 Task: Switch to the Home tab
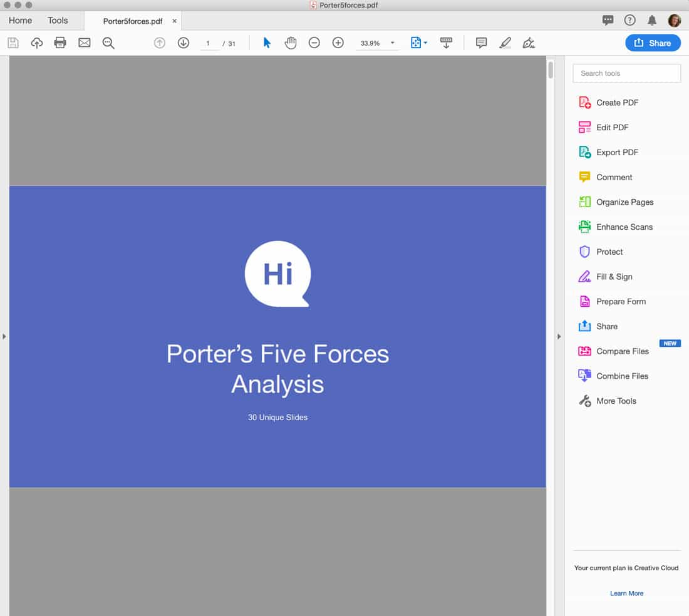pyautogui.click(x=19, y=20)
